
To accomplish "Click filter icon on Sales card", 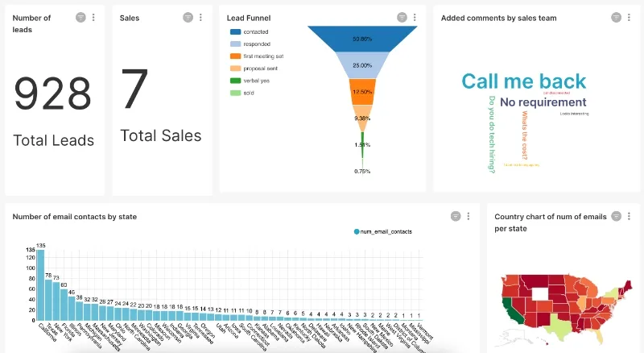I will coord(188,18).
